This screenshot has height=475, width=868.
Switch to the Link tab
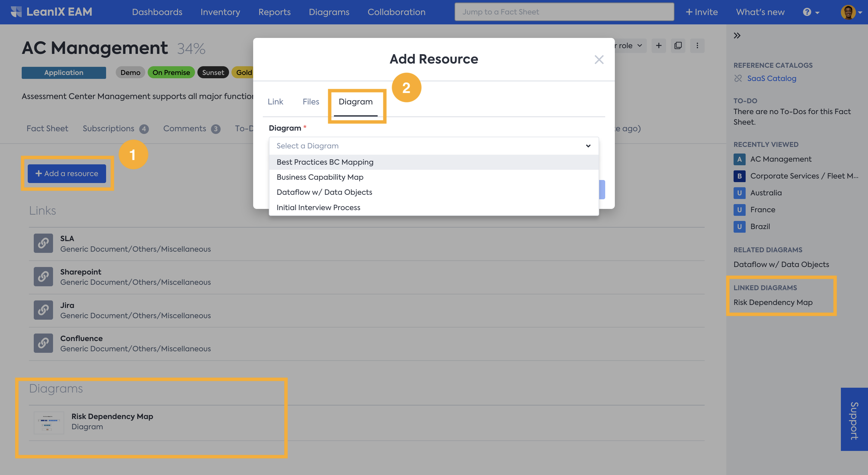275,102
